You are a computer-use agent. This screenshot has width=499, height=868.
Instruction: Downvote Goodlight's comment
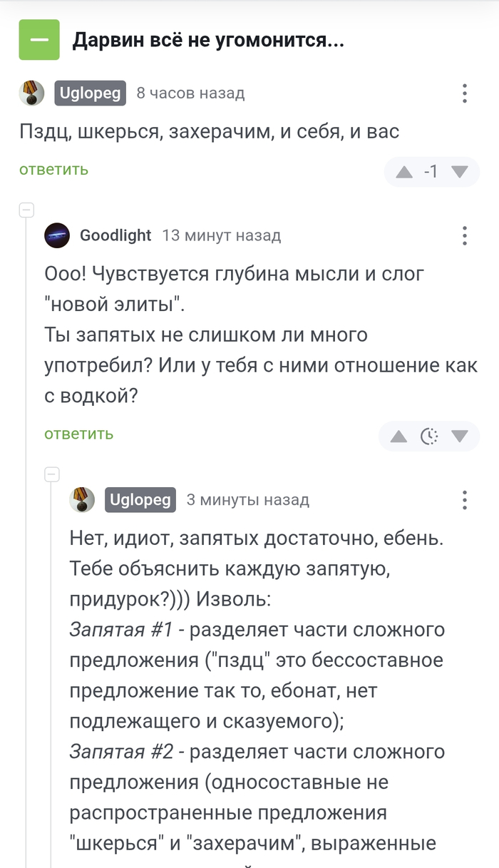pyautogui.click(x=460, y=436)
